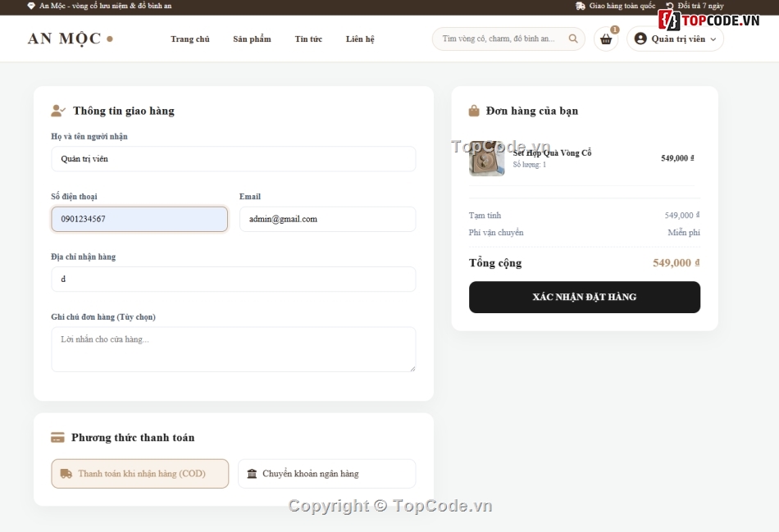Click the Số lượng: 1 text
This screenshot has width=779, height=532.
pyautogui.click(x=529, y=165)
